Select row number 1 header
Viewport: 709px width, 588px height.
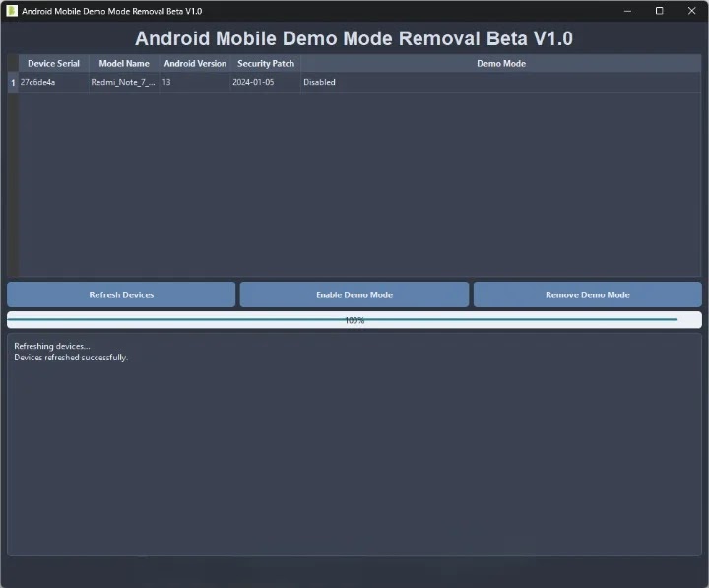(x=13, y=83)
